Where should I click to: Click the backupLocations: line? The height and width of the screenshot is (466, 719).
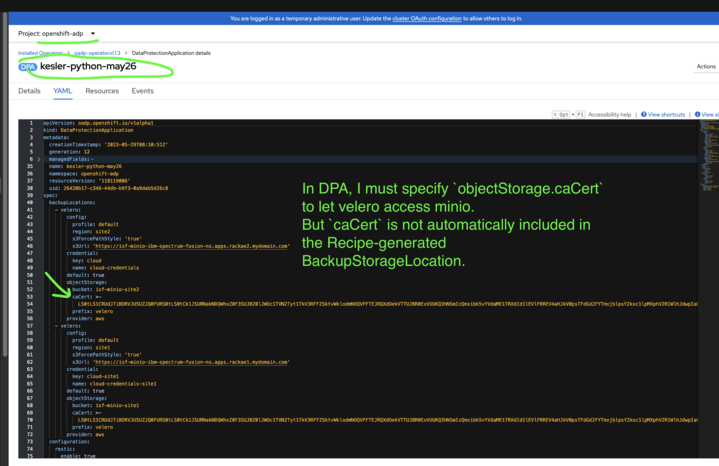72,202
